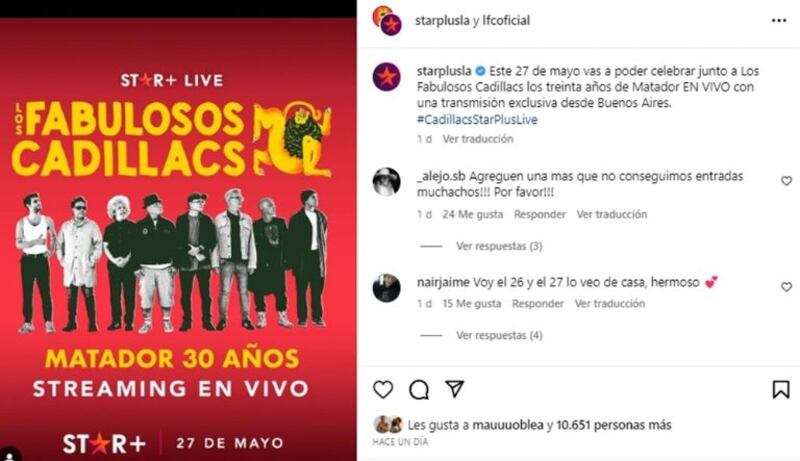View the 10.651 personas más likes list

point(614,425)
